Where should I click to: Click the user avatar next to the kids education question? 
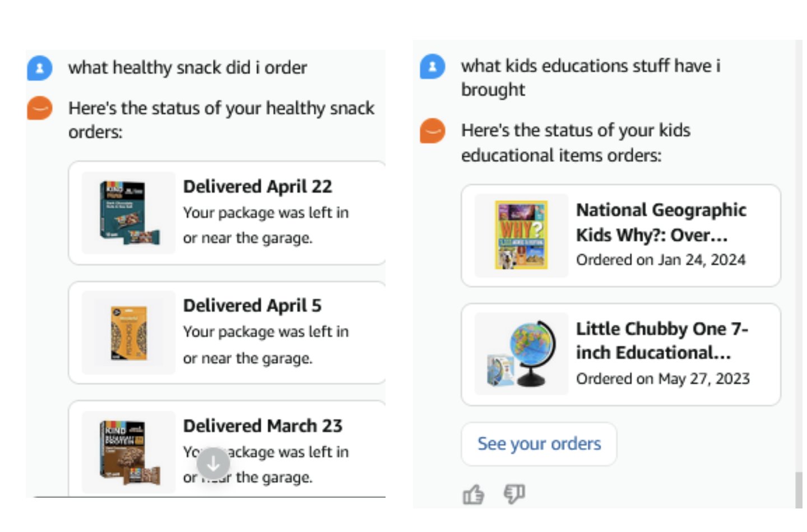(432, 66)
